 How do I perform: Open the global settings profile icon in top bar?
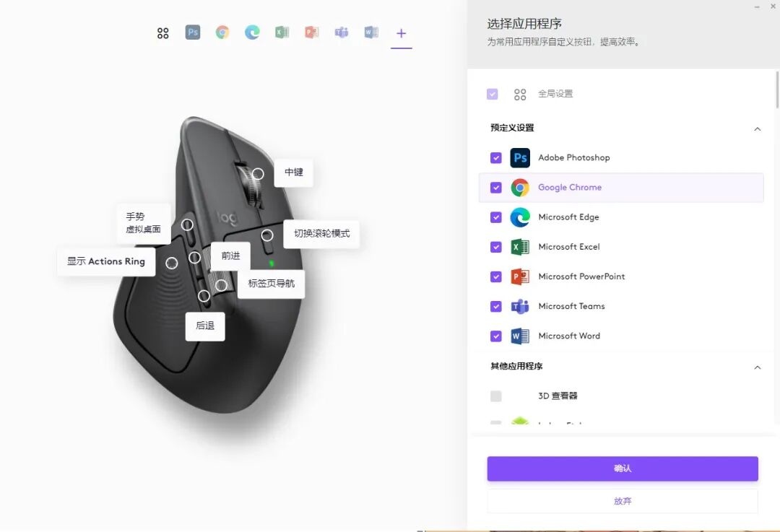(162, 33)
